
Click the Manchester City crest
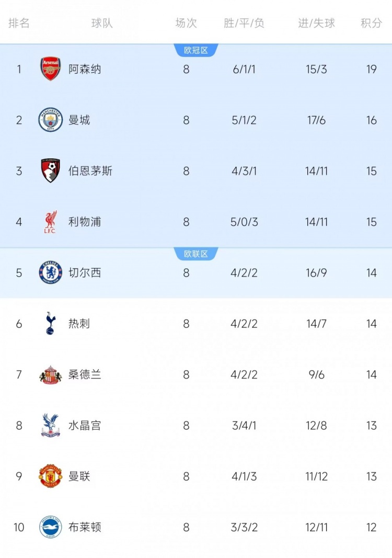[x=51, y=120]
